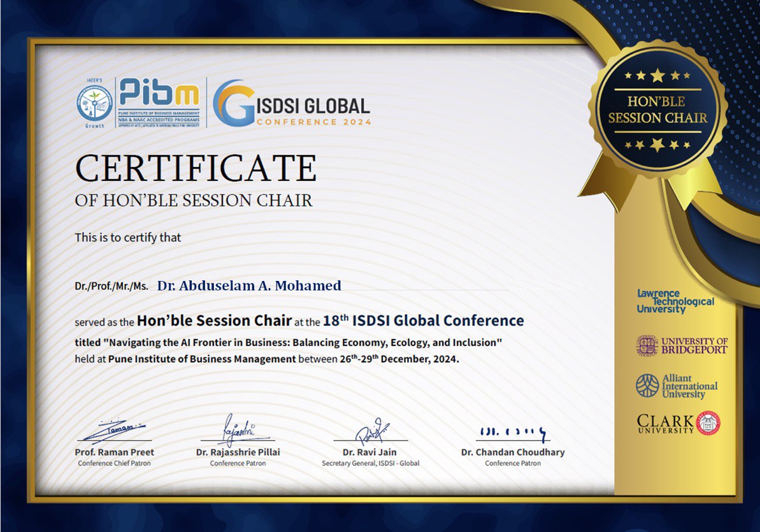
Task: Click the Alliant International University logo
Action: (677, 386)
